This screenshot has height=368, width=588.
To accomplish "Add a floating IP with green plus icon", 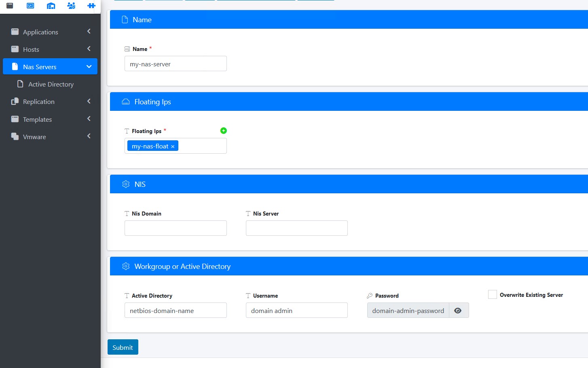I will (223, 130).
